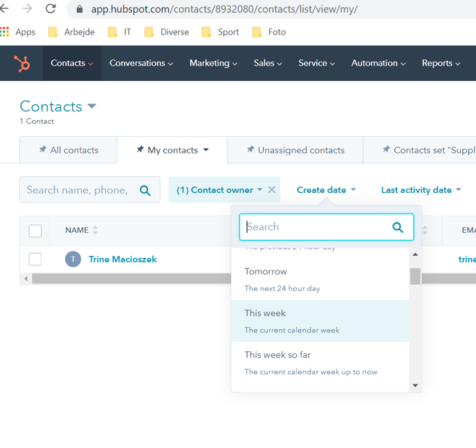Open the Trine Macioszek contact link
The image size is (476, 448).
point(122,259)
